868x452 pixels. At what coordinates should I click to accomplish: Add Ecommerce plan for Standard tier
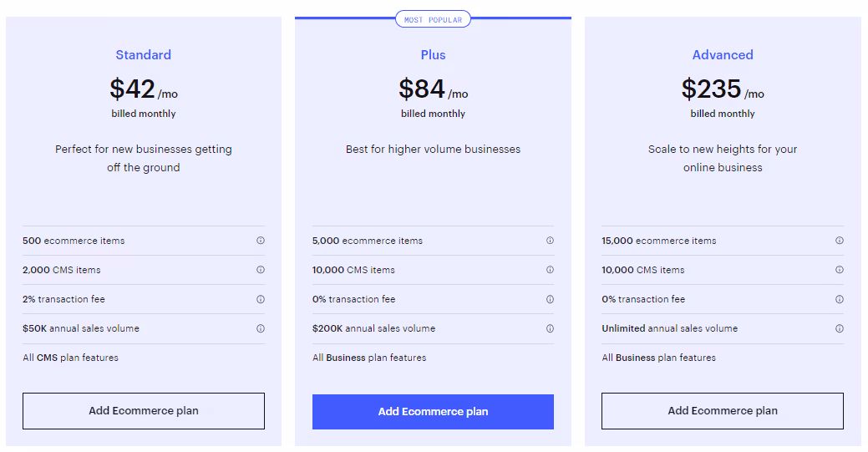[144, 411]
